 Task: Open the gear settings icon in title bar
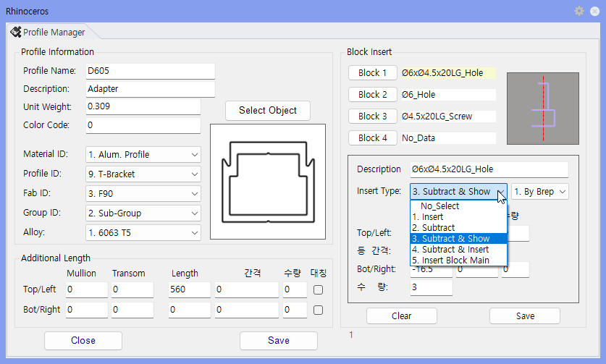(579, 11)
